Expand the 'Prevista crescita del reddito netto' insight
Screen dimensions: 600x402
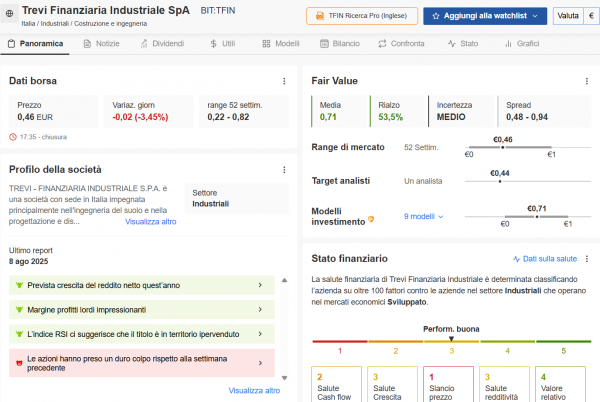tap(260, 286)
